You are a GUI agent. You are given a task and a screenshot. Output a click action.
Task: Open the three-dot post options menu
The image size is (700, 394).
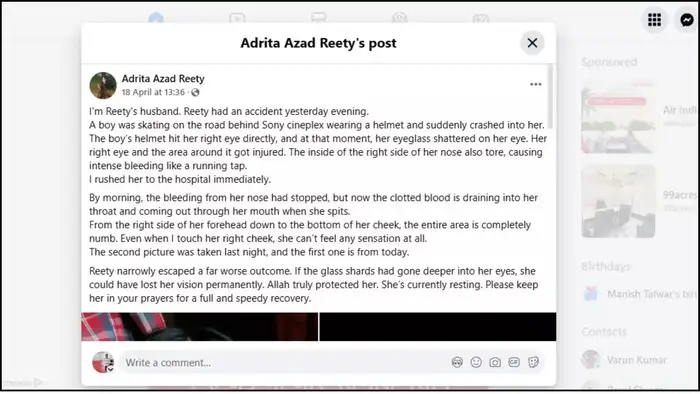click(x=535, y=84)
